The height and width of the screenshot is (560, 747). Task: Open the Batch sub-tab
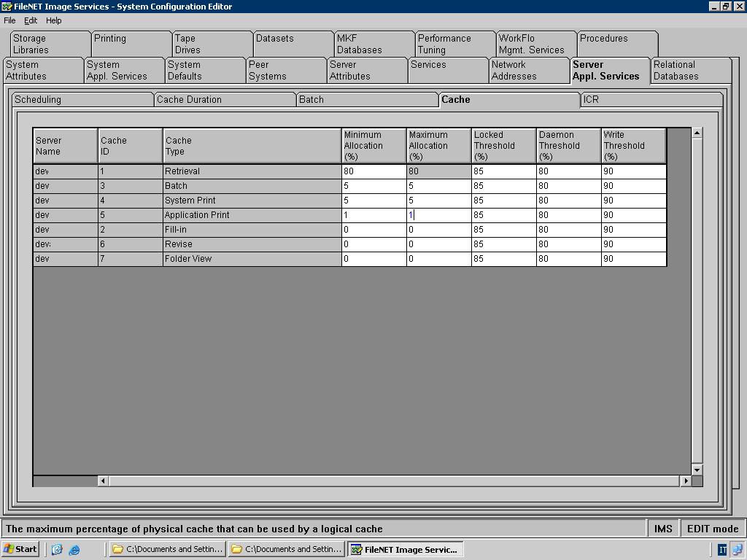tap(367, 99)
